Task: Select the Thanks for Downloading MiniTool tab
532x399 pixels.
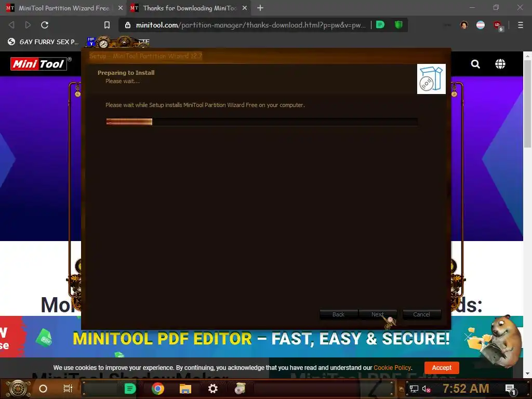Action: point(189,8)
